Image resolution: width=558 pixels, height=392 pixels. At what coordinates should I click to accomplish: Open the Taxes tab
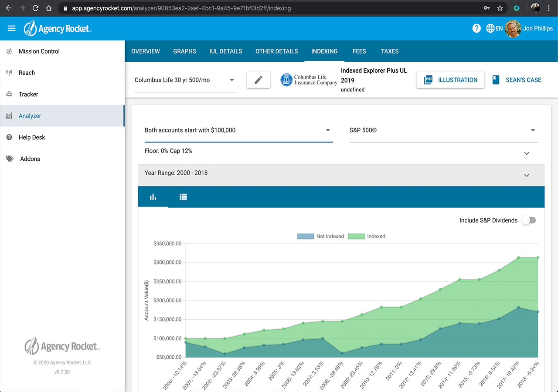pyautogui.click(x=390, y=51)
